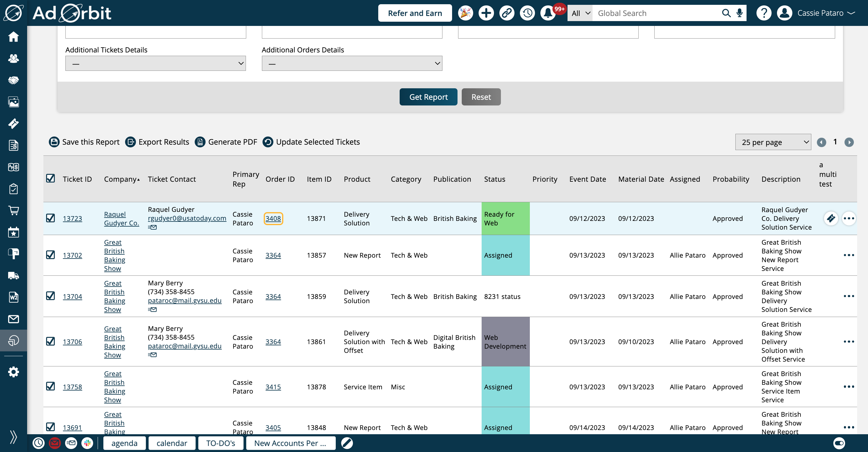
Task: Open the TO-DO's tab in bottom bar
Action: [220, 443]
